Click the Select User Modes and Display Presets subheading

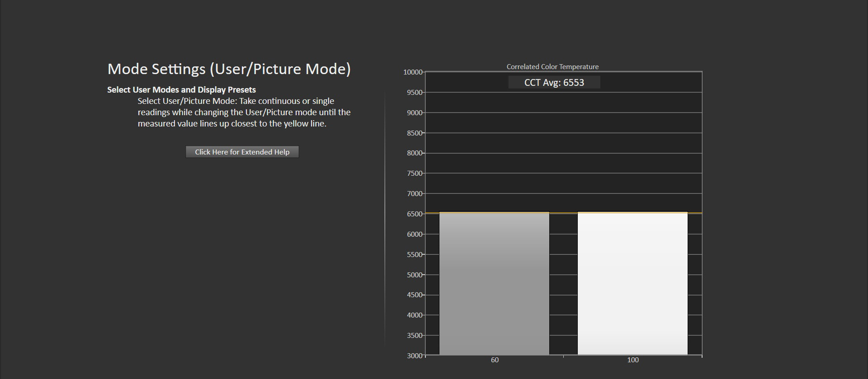tap(181, 90)
